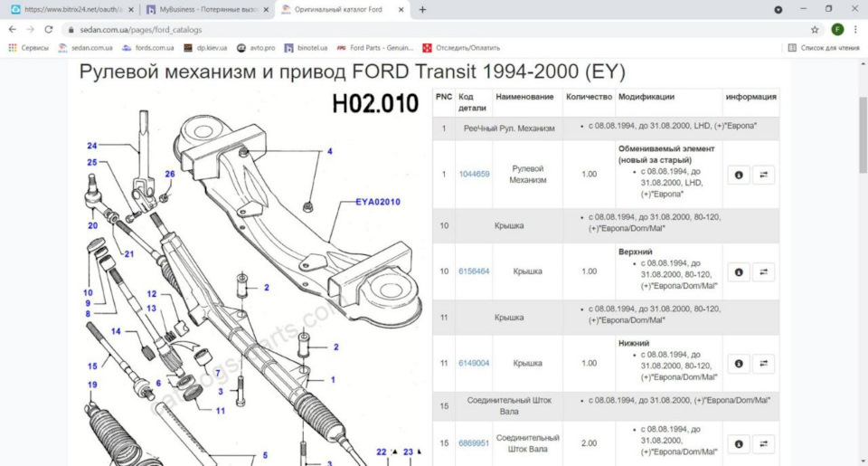Click the EYA02010 label in diagram

378,202
